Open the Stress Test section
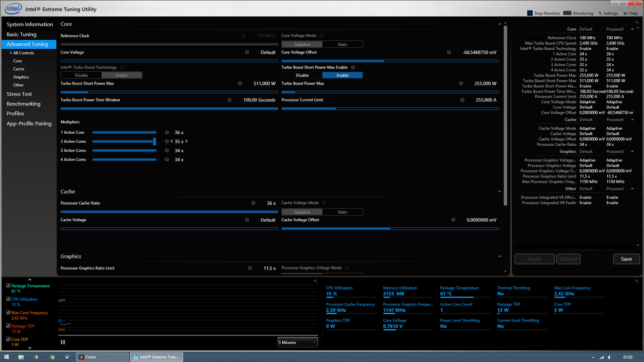644x362 pixels. coord(19,94)
